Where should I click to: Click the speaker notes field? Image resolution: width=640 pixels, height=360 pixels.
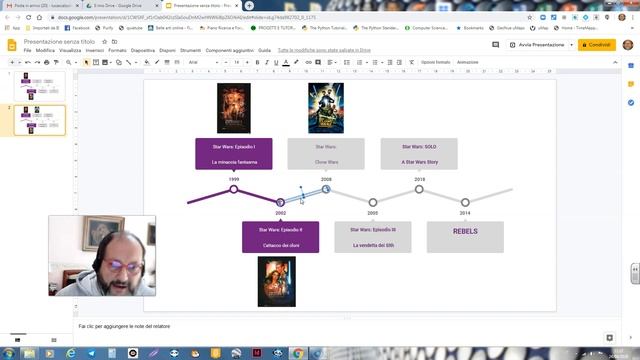pos(347,326)
